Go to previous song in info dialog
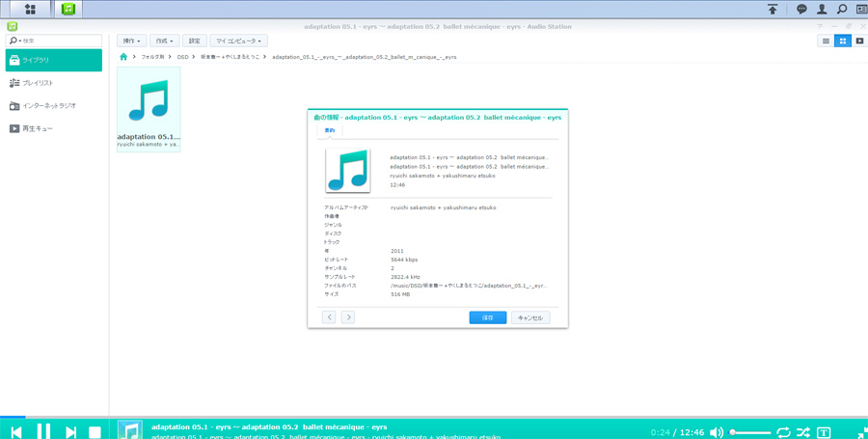 329,317
